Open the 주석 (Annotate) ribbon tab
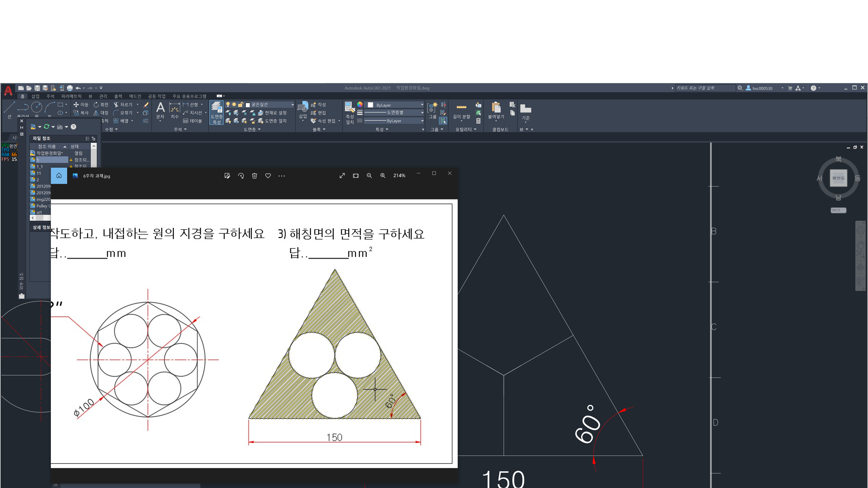Image resolution: width=868 pixels, height=488 pixels. pos(50,96)
